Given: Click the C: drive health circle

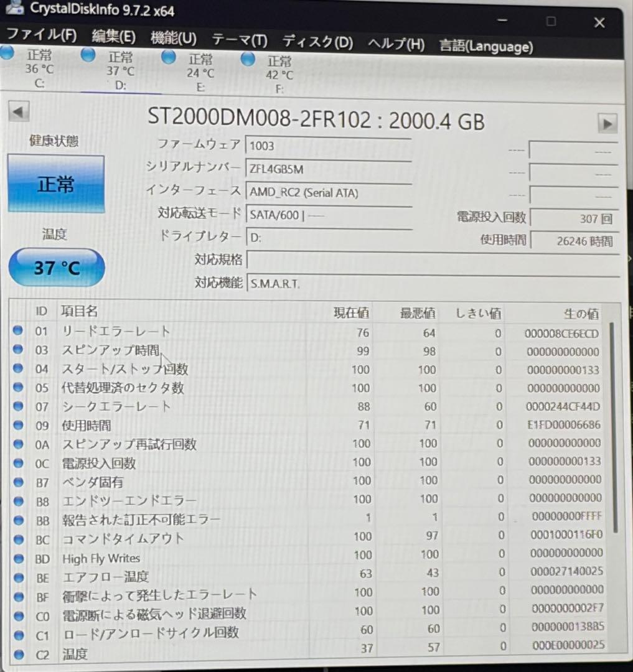Looking at the screenshot, I should (x=7, y=56).
